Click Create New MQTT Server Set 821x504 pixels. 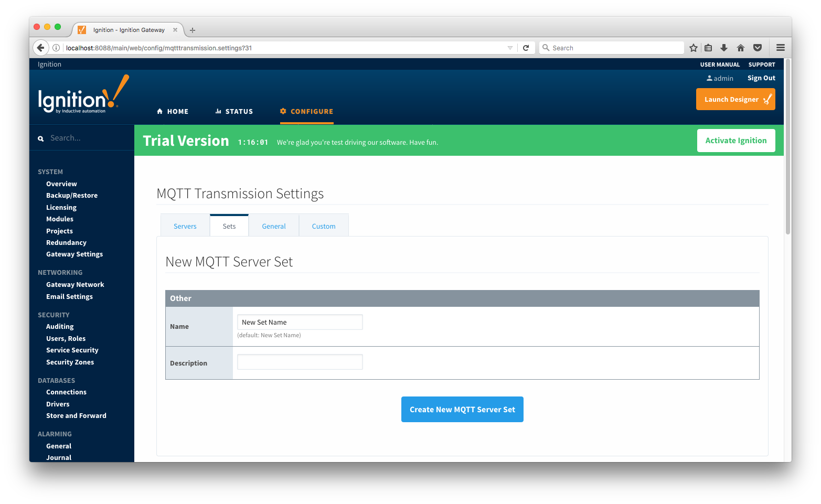(462, 409)
